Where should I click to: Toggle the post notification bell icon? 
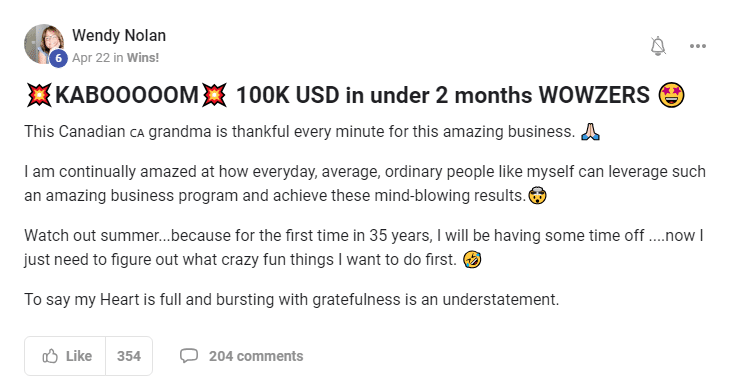(x=658, y=46)
